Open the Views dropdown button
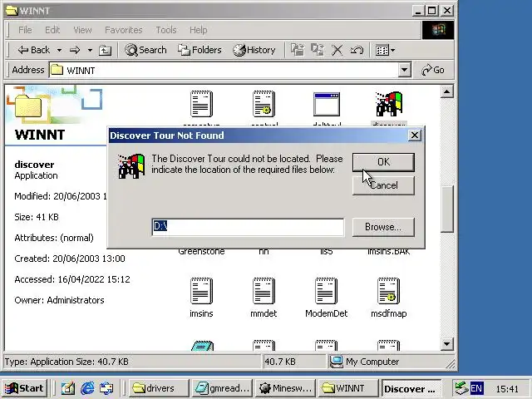Viewport: 532px width, 399px height. coord(385,50)
